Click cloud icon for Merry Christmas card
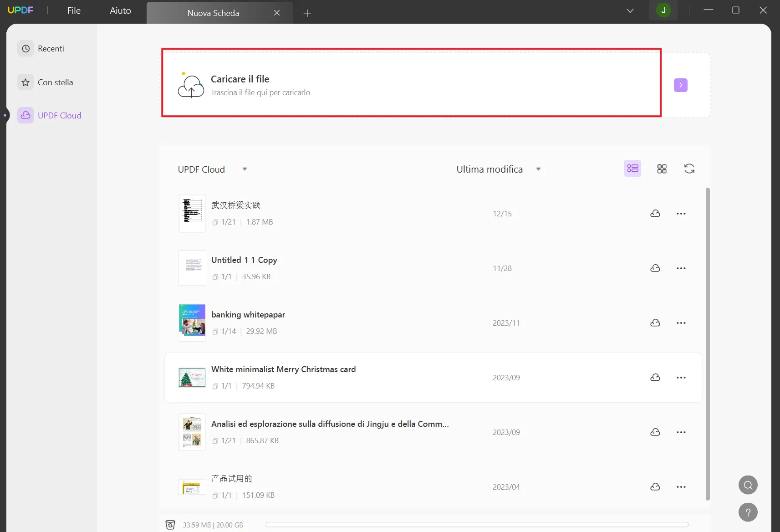Viewport: 780px width, 532px height. coord(655,378)
